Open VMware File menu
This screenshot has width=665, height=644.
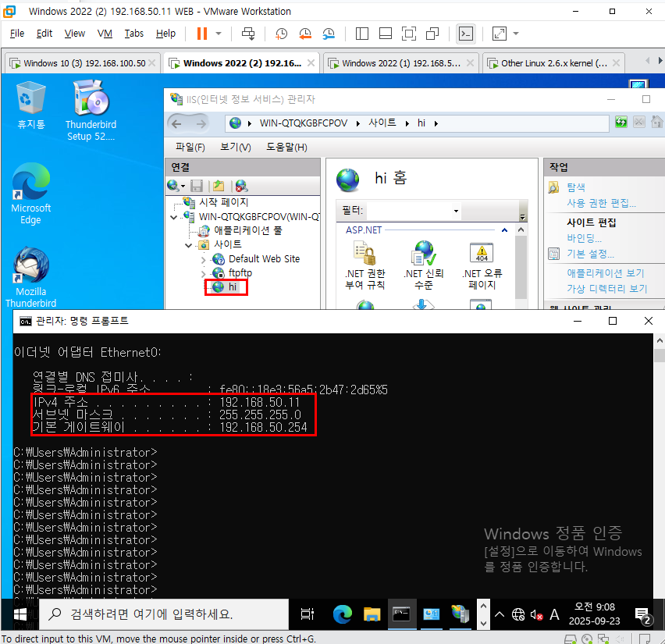tap(17, 34)
